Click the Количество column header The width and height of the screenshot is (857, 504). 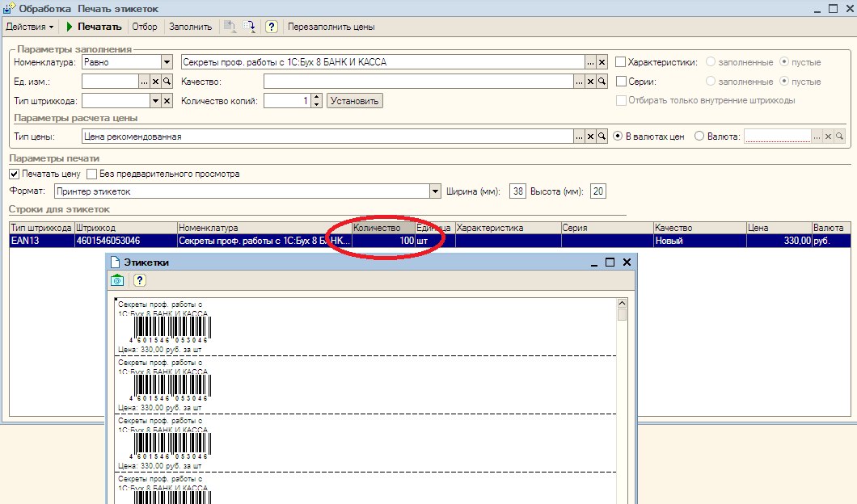383,228
